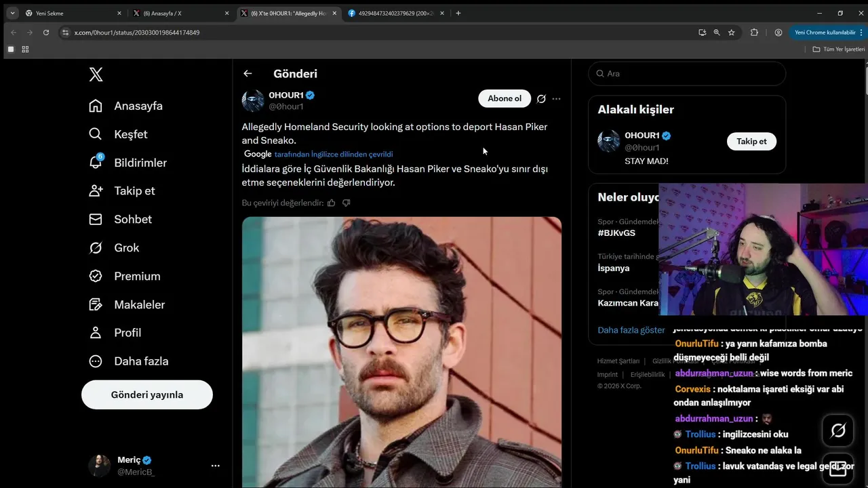Open Grok from sidebar
The width and height of the screenshot is (868, 488).
[114, 247]
